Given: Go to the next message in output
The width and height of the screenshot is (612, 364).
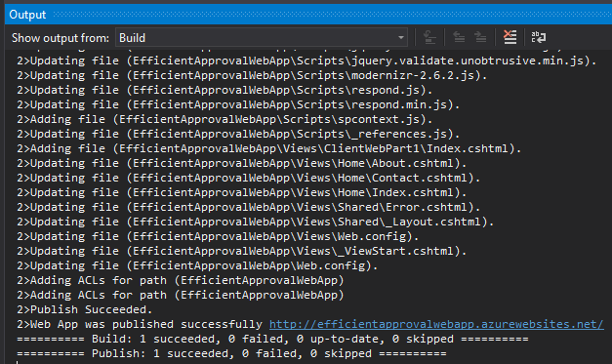Looking at the screenshot, I should (480, 37).
